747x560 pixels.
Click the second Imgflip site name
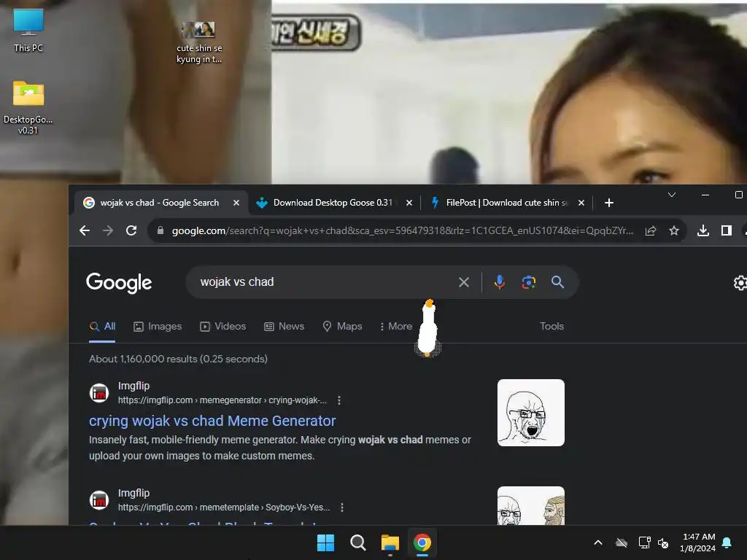[134, 494]
